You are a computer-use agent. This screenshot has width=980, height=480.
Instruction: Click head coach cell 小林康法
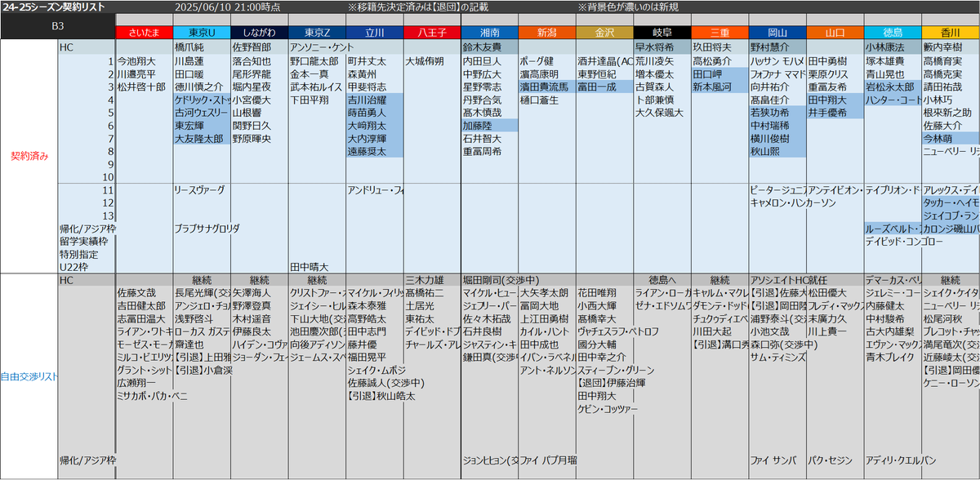[893, 47]
